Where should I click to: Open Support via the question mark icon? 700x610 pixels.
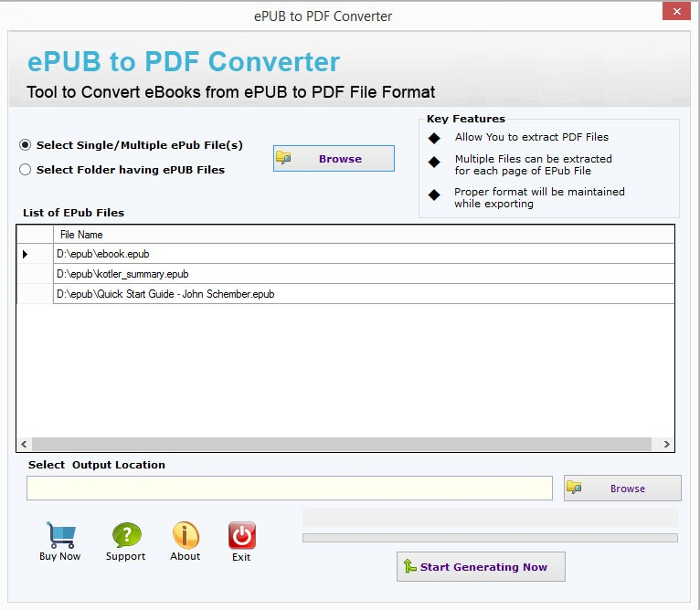click(127, 534)
